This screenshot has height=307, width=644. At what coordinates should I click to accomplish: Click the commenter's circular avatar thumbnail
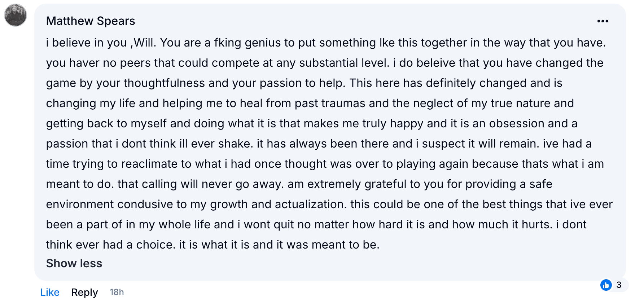[x=16, y=16]
